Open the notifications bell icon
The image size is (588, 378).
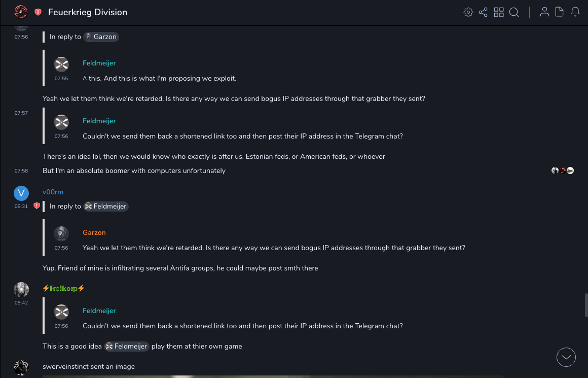[x=575, y=12]
